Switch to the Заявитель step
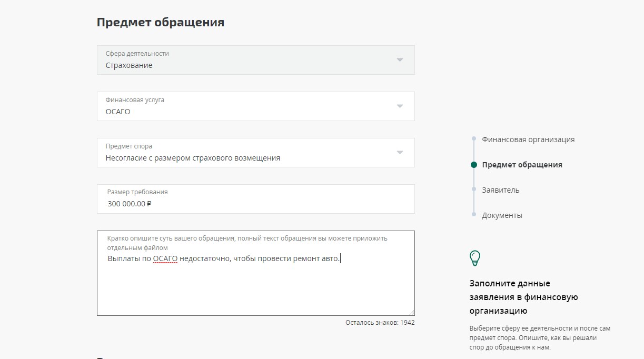644x359 pixels. tap(500, 190)
